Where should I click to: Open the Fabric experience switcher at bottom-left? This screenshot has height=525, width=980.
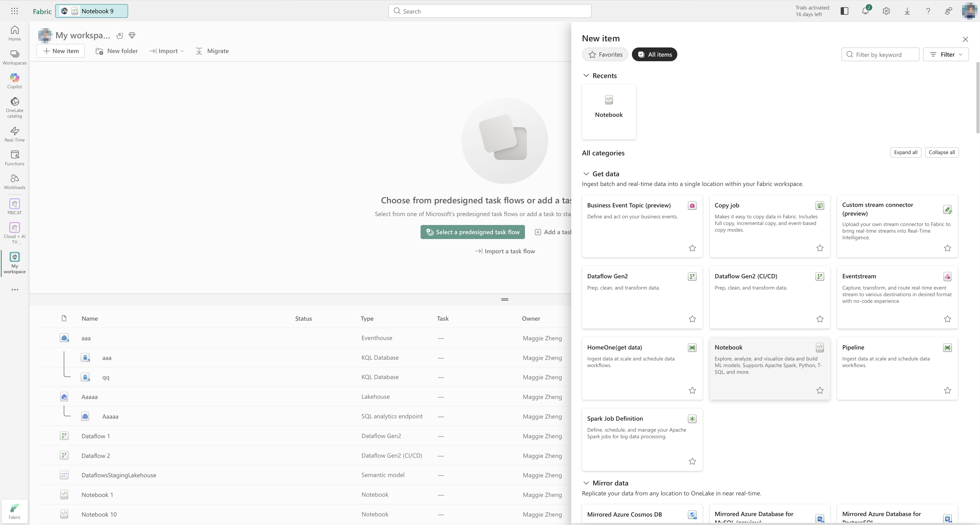coord(15,511)
